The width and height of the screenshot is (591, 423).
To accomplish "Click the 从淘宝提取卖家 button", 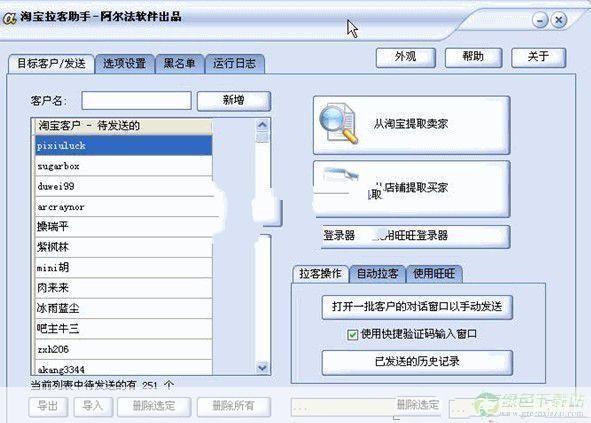I will coord(411,125).
